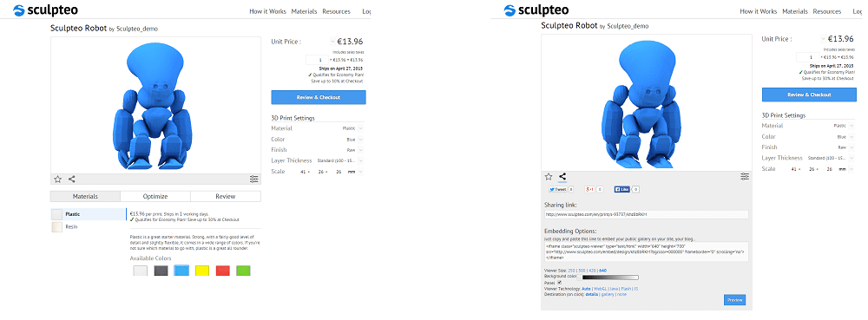Click the underlined active share icon
The width and height of the screenshot is (868, 320).
(x=562, y=177)
